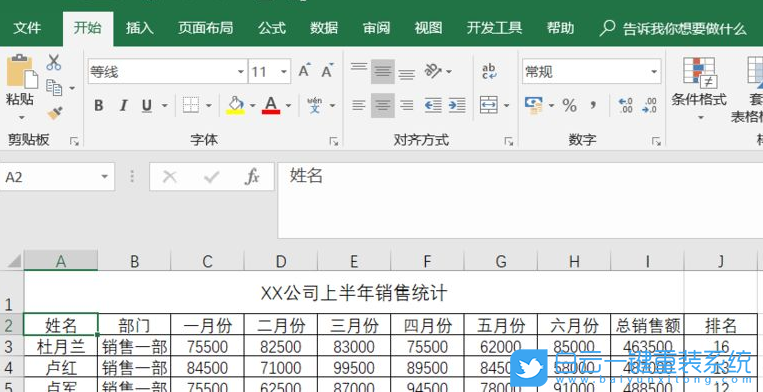Click the Wrap Text icon
Screen dimensions: 763x392
pos(489,71)
